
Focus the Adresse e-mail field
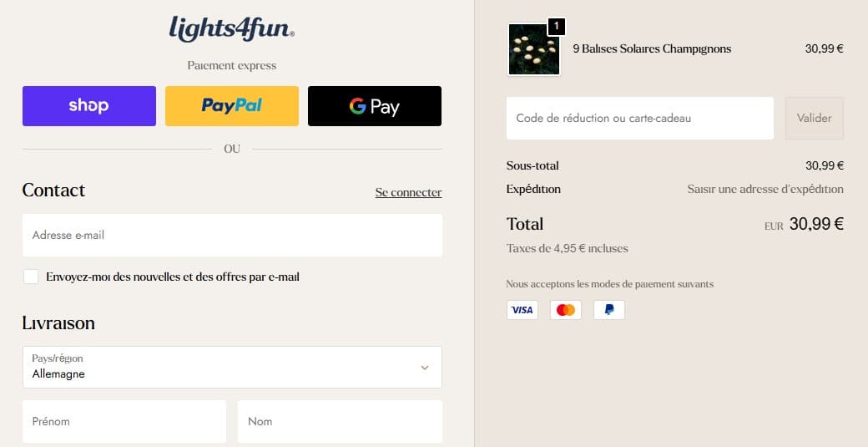[232, 236]
